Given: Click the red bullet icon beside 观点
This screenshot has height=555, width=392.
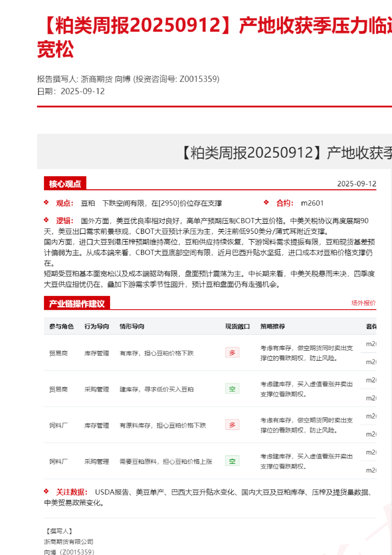Looking at the screenshot, I should [x=46, y=203].
